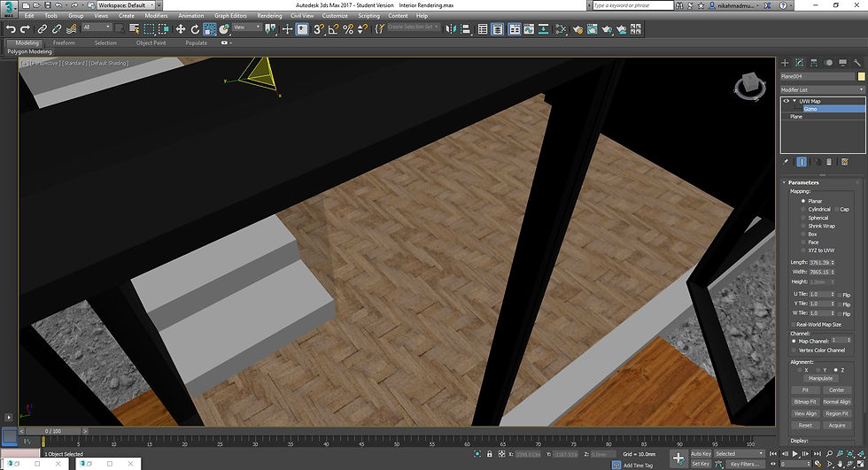This screenshot has height=470, width=868.
Task: Click the Normal Align button
Action: 837,402
